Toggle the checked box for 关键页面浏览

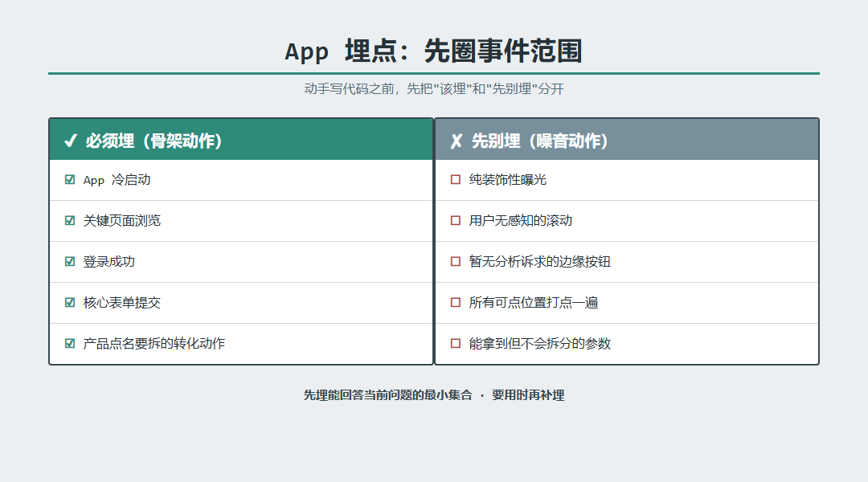point(70,220)
